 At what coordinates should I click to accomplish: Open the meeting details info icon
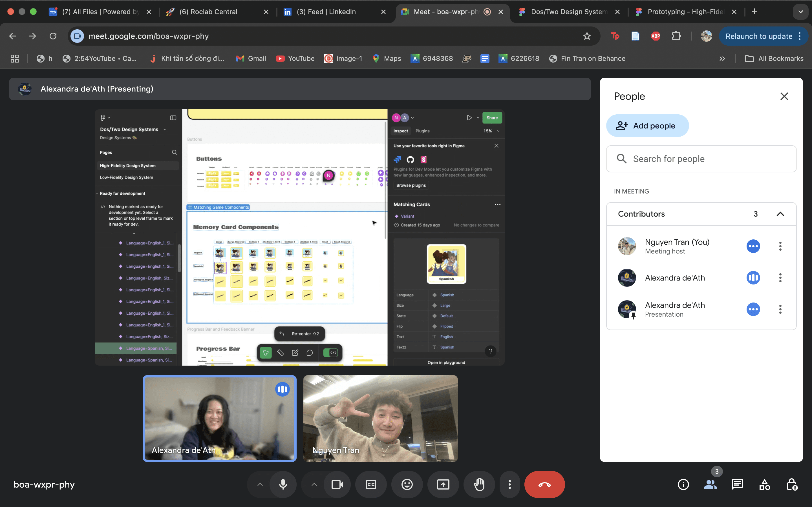tap(683, 484)
